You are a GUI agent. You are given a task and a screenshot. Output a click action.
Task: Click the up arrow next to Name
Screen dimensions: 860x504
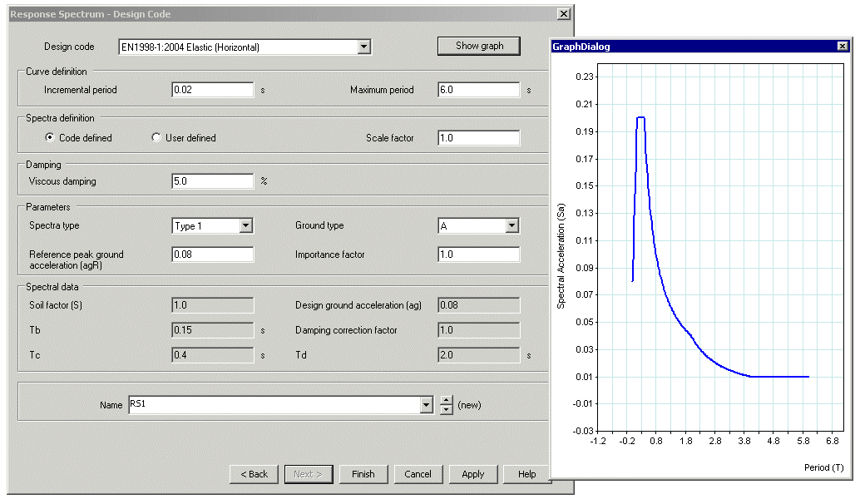pyautogui.click(x=447, y=400)
